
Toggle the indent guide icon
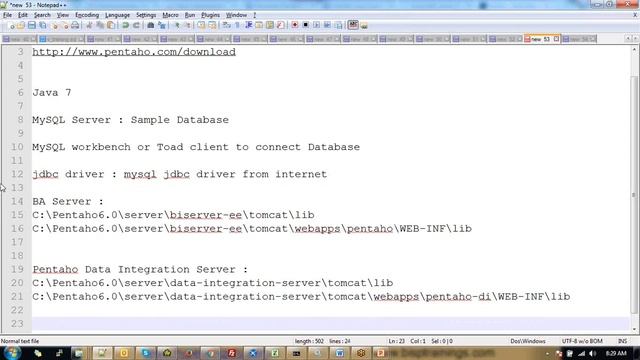coord(248,25)
